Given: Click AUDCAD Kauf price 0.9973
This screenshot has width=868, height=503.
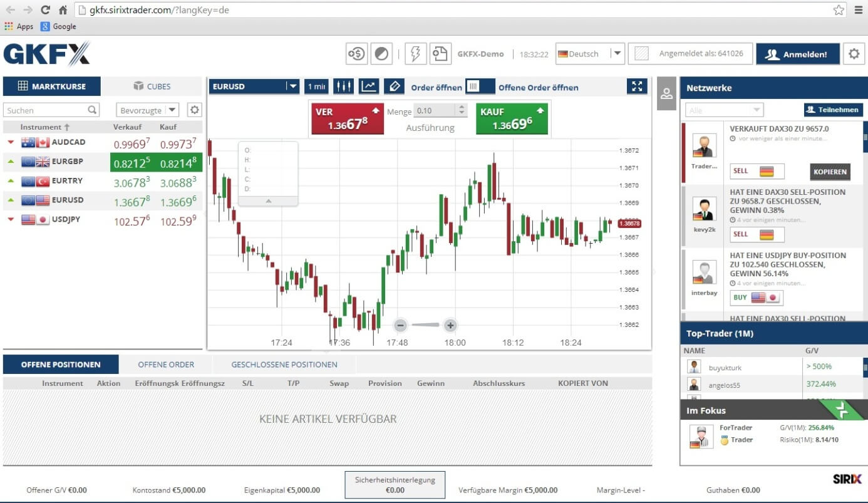Looking at the screenshot, I should click(178, 143).
